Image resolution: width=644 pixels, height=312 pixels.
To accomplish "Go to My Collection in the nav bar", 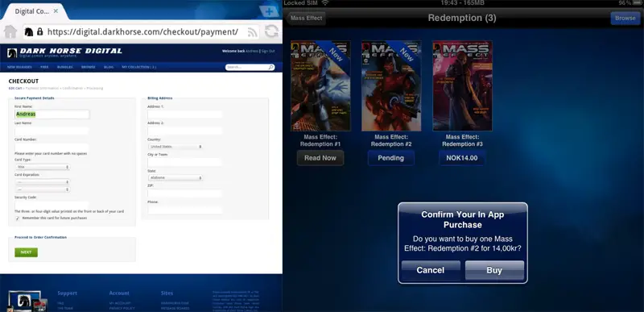I will 138,67.
